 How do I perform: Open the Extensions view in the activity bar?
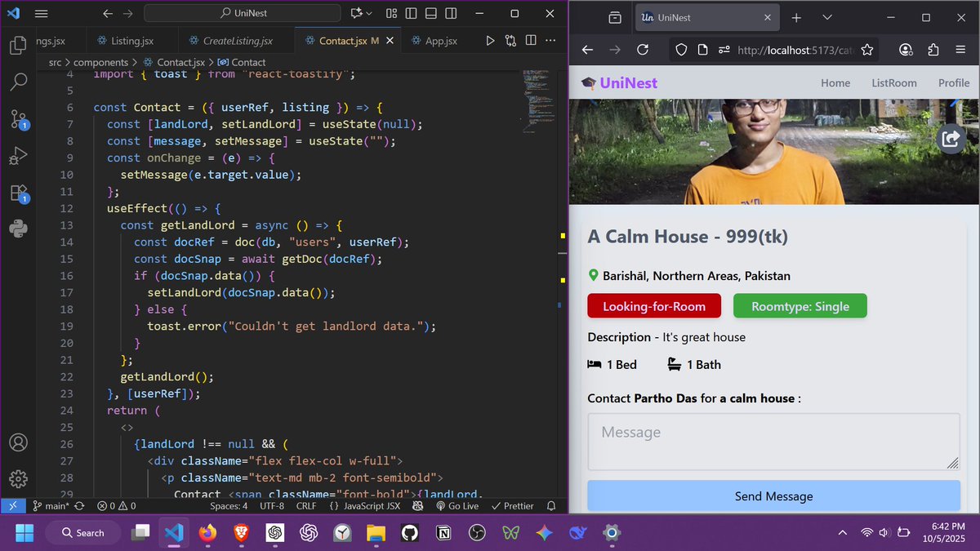(18, 193)
